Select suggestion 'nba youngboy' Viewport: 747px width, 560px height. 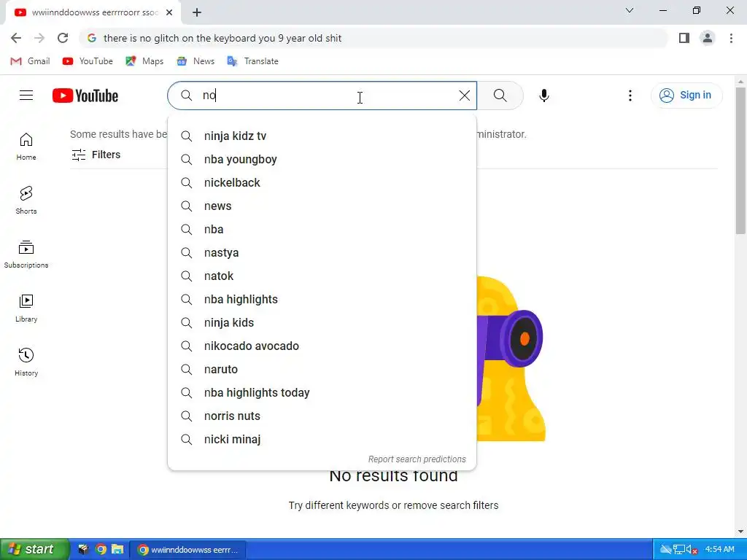pos(322,160)
